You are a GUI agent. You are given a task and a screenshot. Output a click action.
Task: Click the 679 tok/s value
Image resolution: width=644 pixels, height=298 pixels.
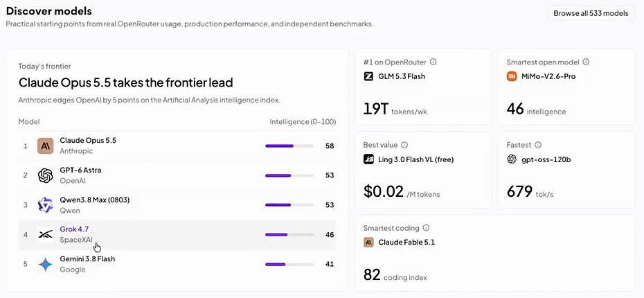click(530, 191)
